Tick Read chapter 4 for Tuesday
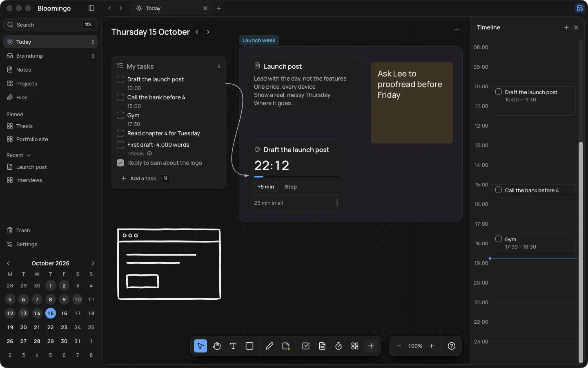588x368 pixels. [120, 133]
